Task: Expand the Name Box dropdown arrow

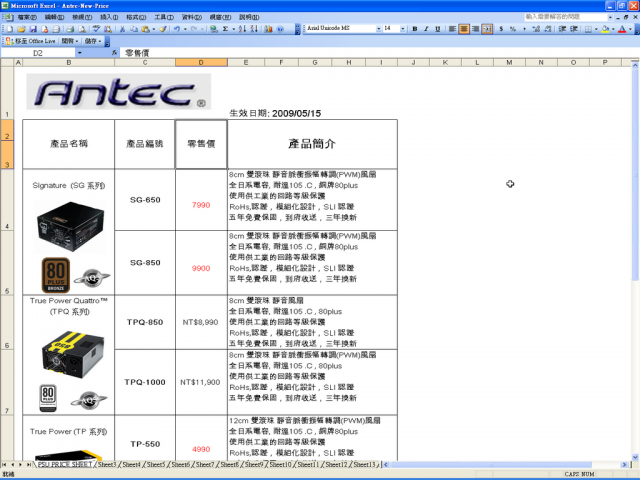Action: (79, 53)
